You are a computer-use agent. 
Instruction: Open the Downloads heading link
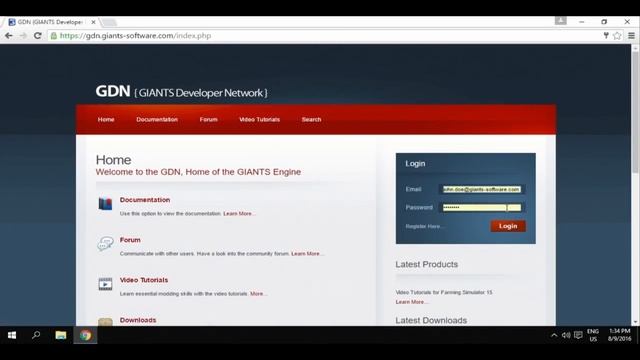138,320
